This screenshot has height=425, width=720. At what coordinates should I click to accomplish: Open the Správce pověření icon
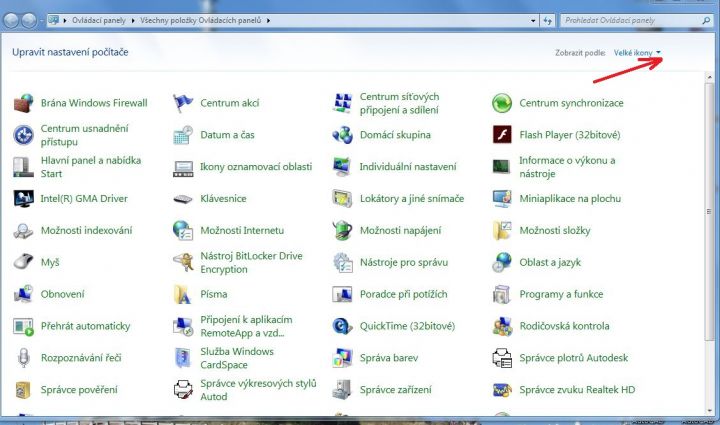click(x=23, y=390)
